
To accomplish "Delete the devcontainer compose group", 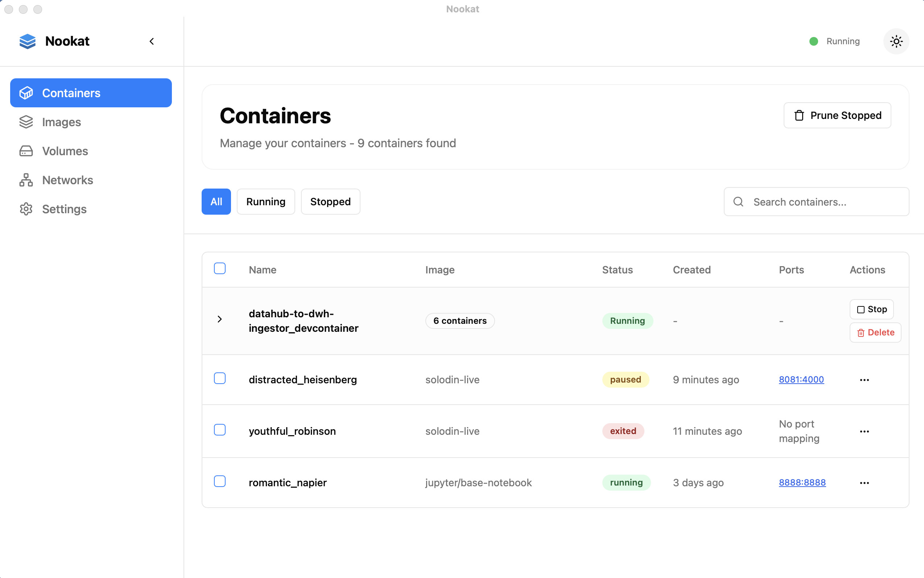I will 875,333.
